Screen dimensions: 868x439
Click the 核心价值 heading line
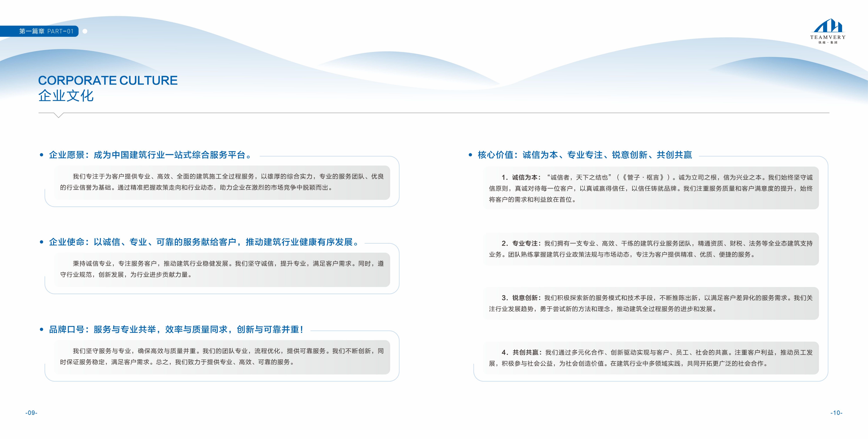[585, 155]
